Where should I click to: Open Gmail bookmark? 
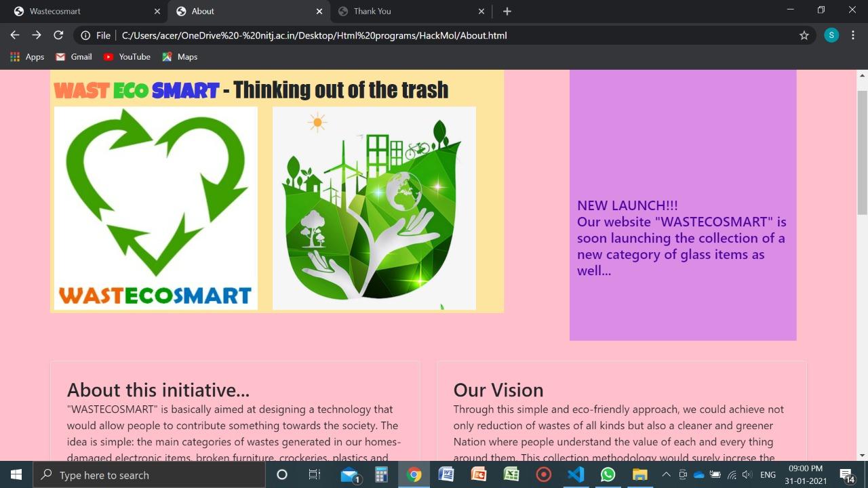coord(73,57)
